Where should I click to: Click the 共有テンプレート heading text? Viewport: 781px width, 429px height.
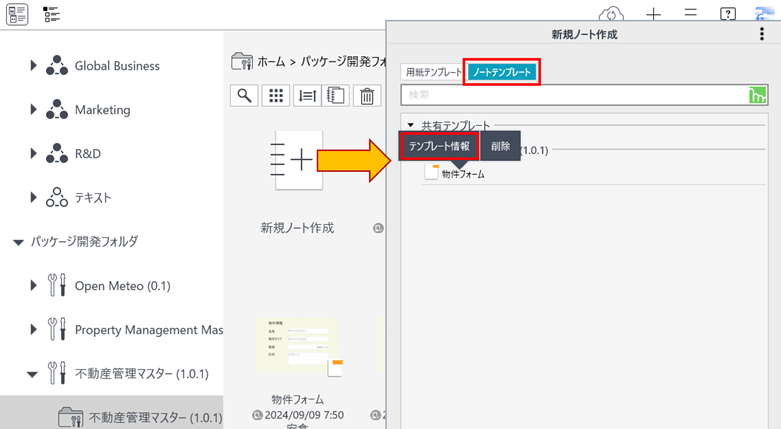point(455,126)
